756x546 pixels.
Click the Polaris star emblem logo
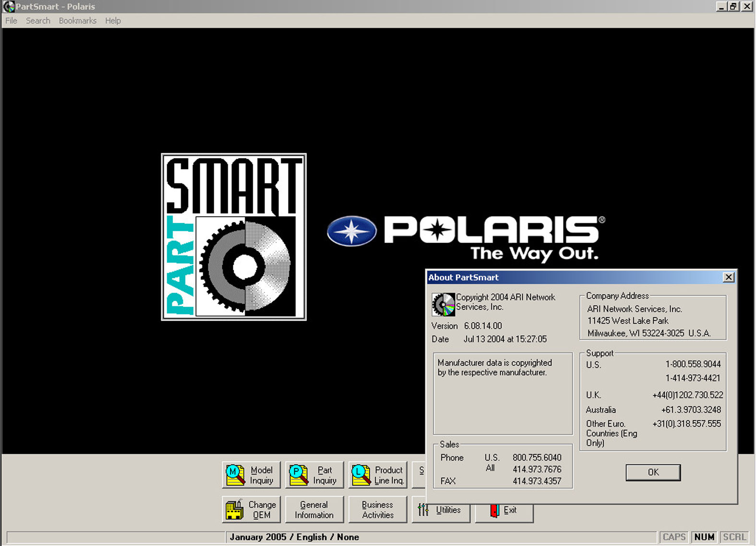coord(351,231)
